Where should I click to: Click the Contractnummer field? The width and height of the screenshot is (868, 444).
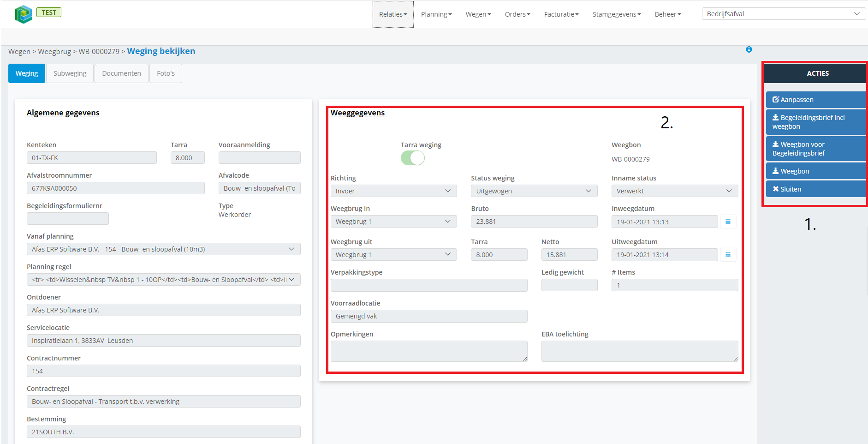coord(164,371)
